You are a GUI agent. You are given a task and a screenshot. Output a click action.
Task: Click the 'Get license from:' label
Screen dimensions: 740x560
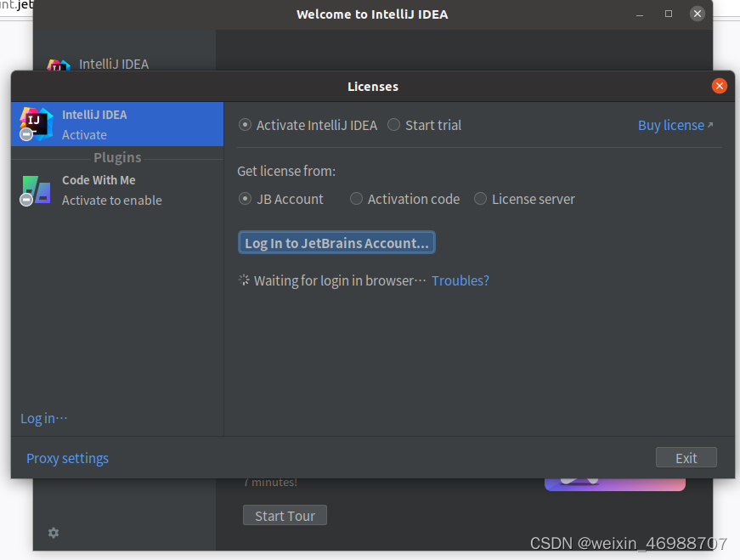pyautogui.click(x=286, y=171)
